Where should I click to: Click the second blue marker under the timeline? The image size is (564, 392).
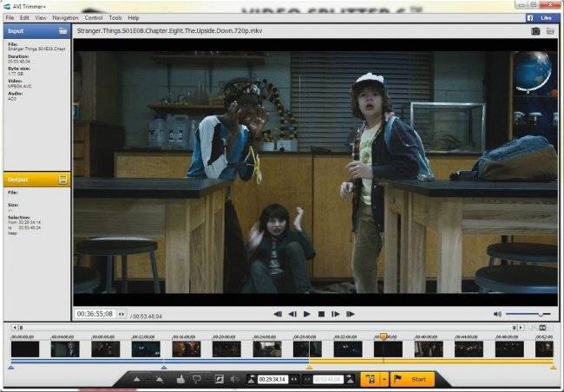pos(164,367)
